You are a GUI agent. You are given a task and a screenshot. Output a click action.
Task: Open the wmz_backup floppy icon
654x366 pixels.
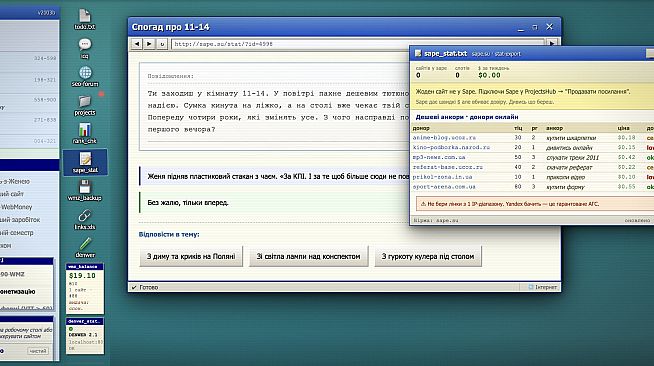(85, 191)
